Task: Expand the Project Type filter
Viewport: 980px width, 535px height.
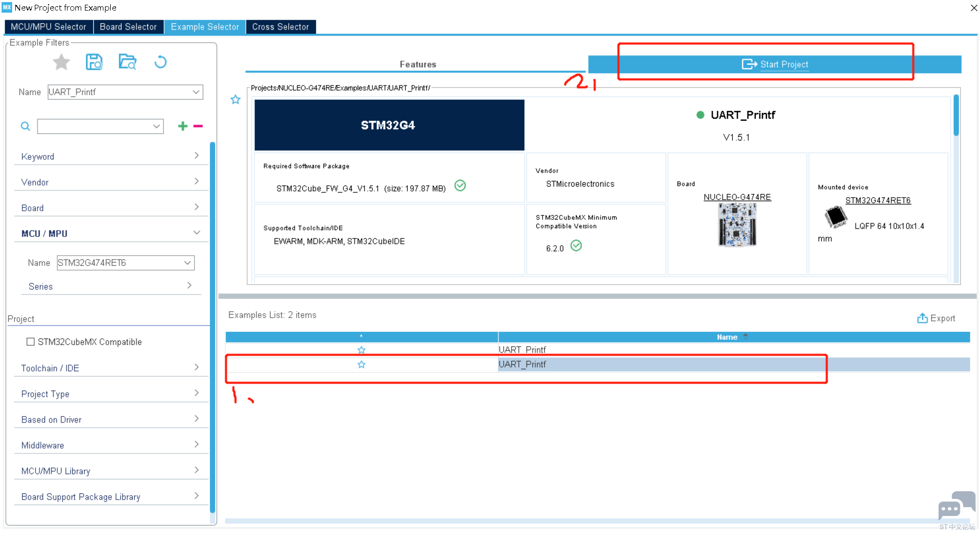Action: point(111,394)
